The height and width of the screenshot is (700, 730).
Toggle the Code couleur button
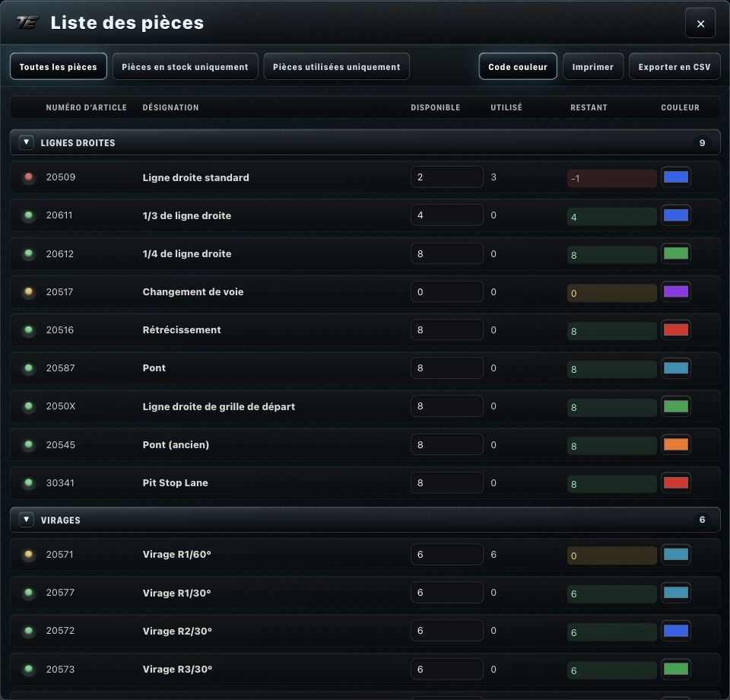[518, 67]
